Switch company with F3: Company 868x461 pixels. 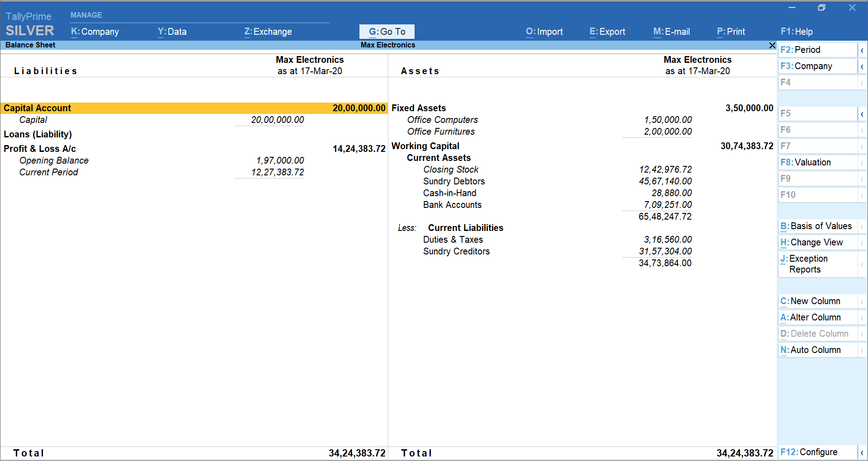[818, 66]
